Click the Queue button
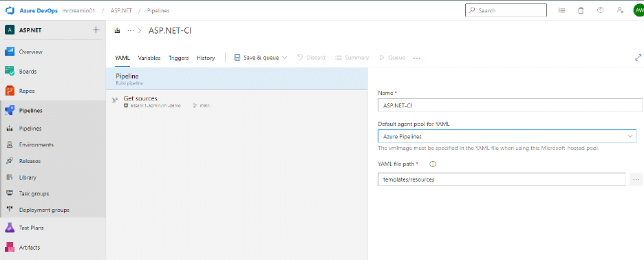Screen dimensions: 644x260 click(x=392, y=58)
